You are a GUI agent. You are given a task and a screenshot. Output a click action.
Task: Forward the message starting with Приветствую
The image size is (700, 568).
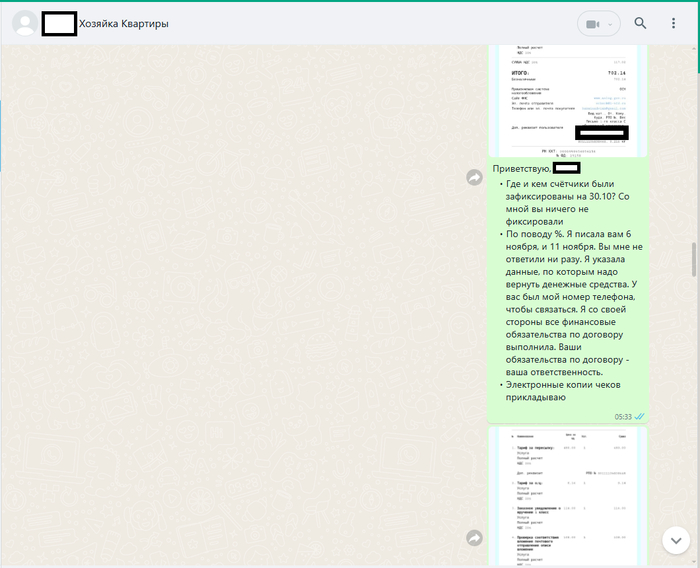pyautogui.click(x=474, y=177)
